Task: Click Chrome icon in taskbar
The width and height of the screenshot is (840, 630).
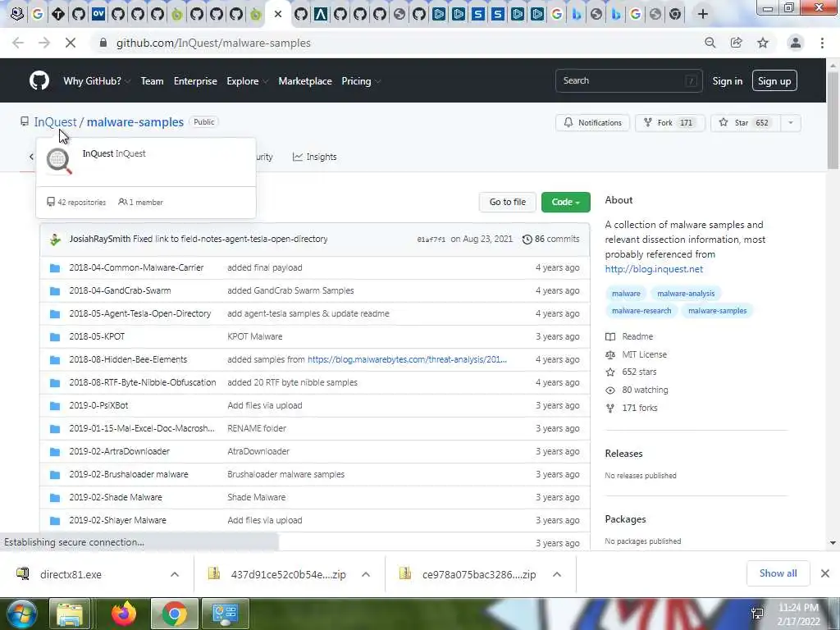Action: click(x=174, y=614)
